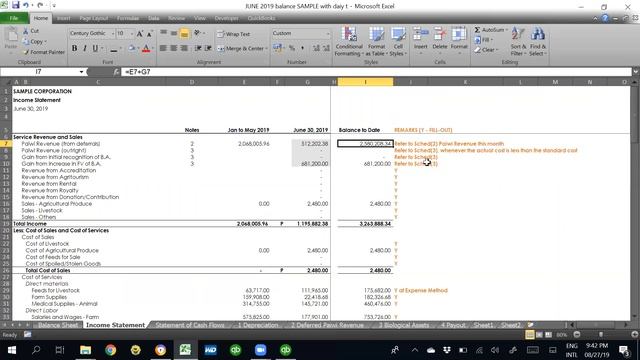Click the Cut command

(x=31, y=31)
